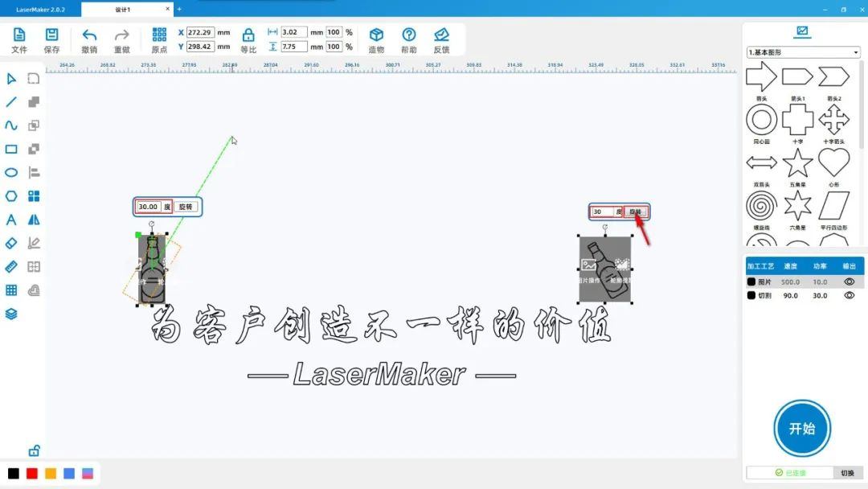The image size is (868, 489).
Task: Select the pointer selection tool
Action: tap(11, 79)
